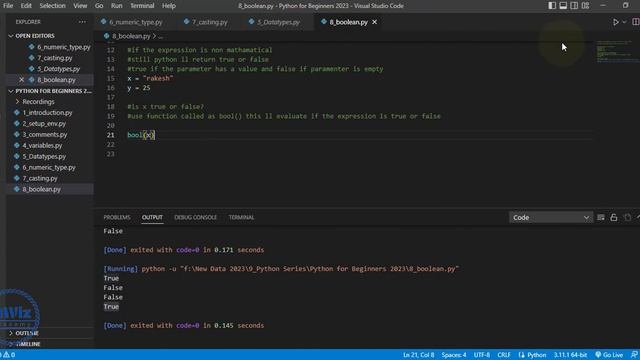The height and width of the screenshot is (360, 640).
Task: Change line ending via CRLF
Action: click(504, 355)
